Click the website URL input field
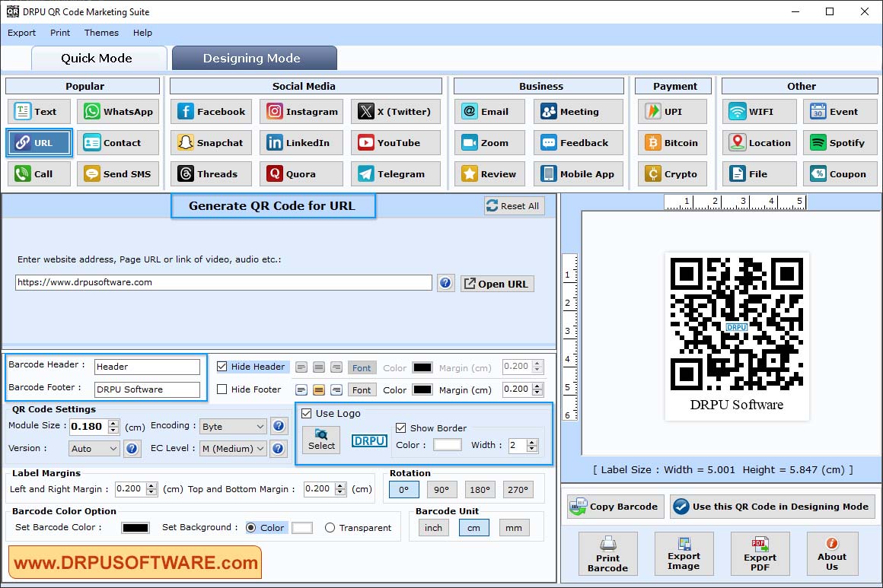 tap(224, 282)
